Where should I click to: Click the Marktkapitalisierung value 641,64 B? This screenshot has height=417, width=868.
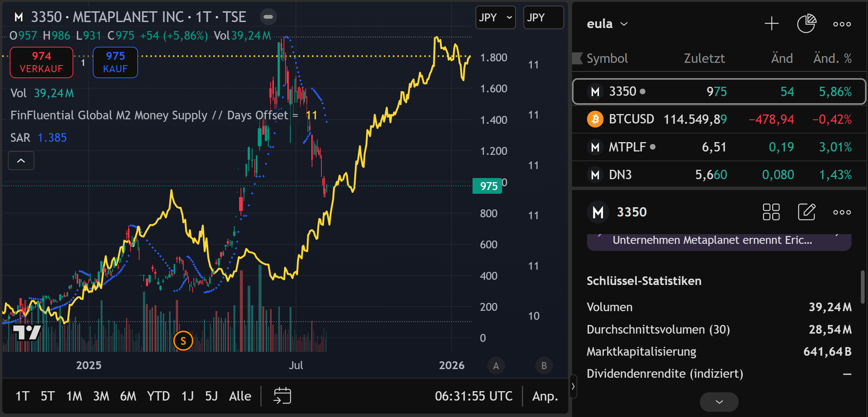[827, 352]
